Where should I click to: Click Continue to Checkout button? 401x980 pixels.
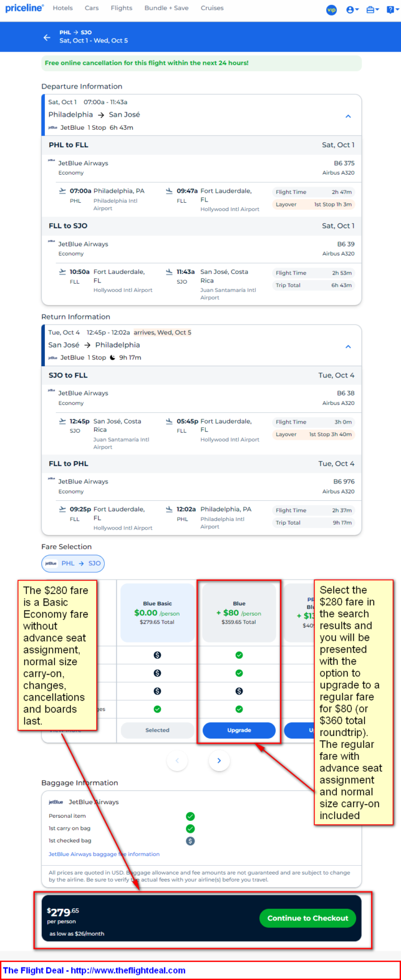coord(308,918)
